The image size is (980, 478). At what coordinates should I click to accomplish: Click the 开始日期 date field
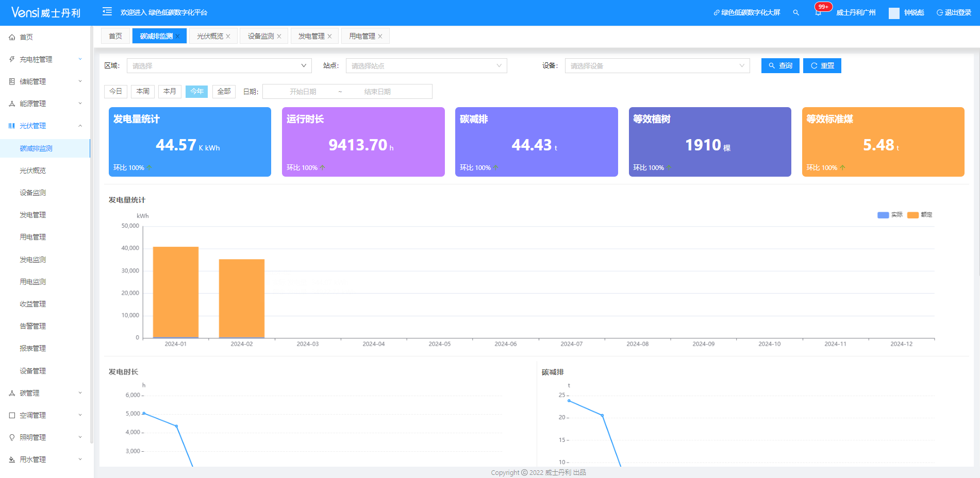coord(303,92)
